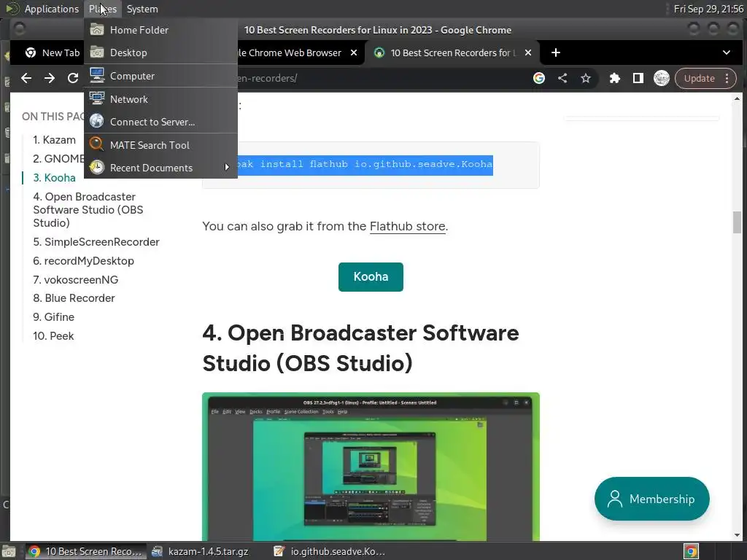Image resolution: width=747 pixels, height=560 pixels.
Task: Click Chrome icon in bottom-right workspace switcher
Action: (x=692, y=551)
